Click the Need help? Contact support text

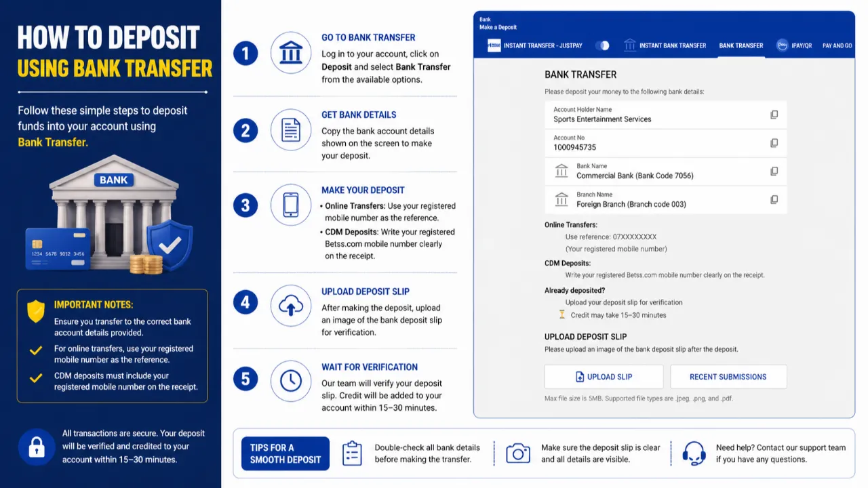click(x=781, y=453)
